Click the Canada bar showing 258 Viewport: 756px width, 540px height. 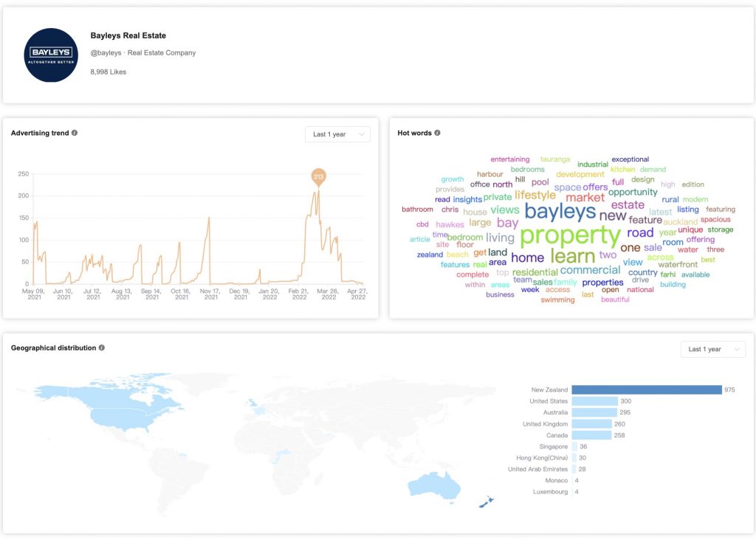pyautogui.click(x=591, y=435)
